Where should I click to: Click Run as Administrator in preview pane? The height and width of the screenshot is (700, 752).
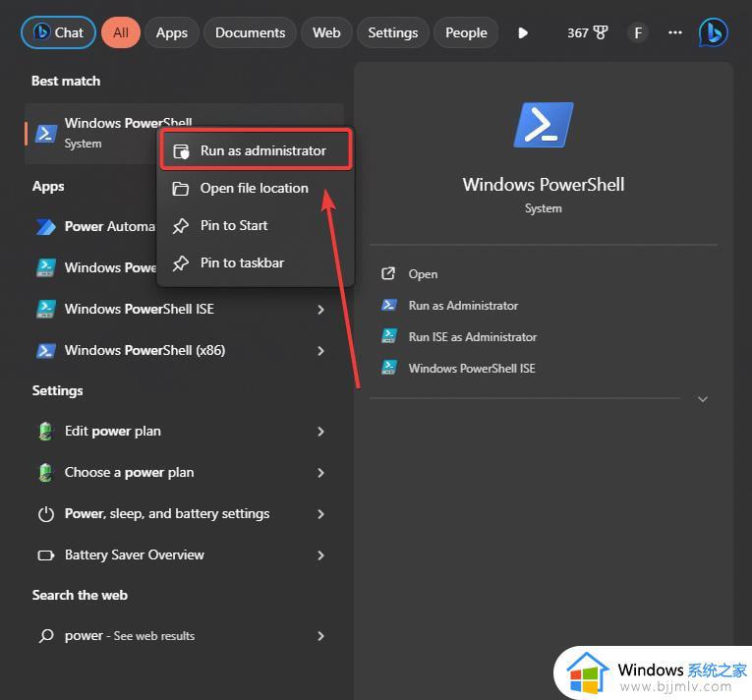point(463,306)
